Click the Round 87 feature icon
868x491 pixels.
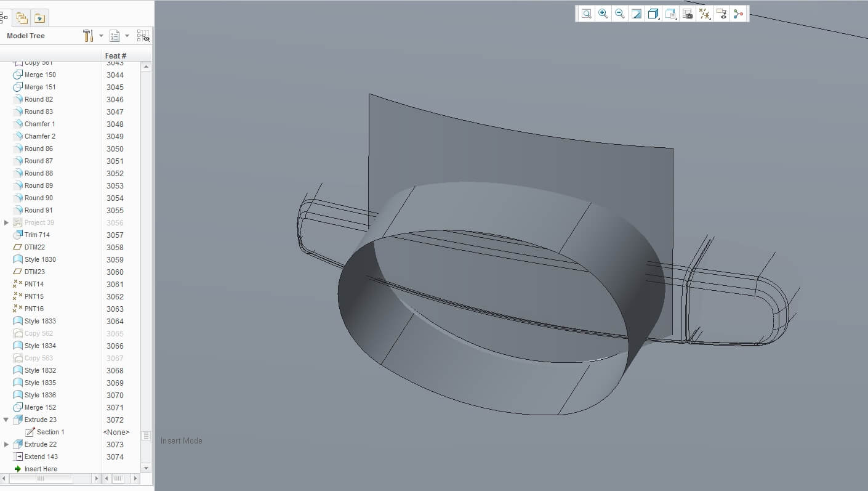pos(18,161)
